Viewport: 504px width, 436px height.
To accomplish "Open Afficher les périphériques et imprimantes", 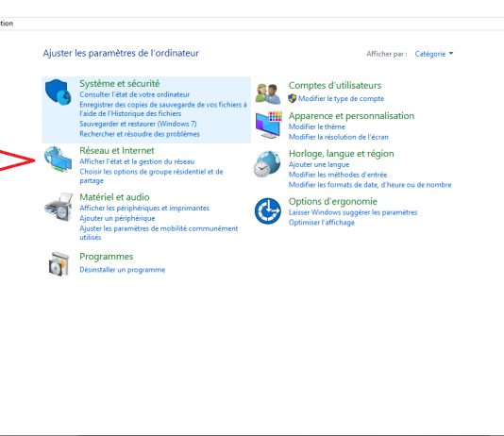I will [144, 208].
